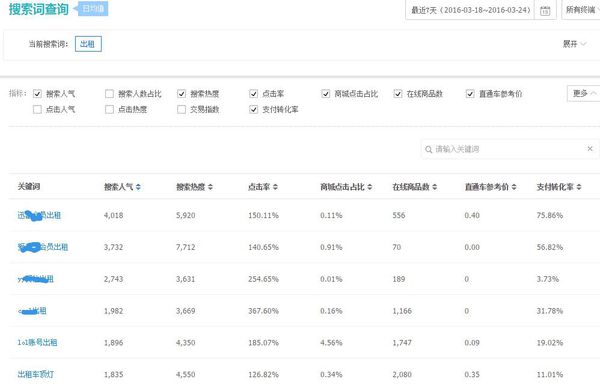The height and width of the screenshot is (388, 600).
Task: Sort by 搜索热度 column arrows
Action: pos(210,187)
